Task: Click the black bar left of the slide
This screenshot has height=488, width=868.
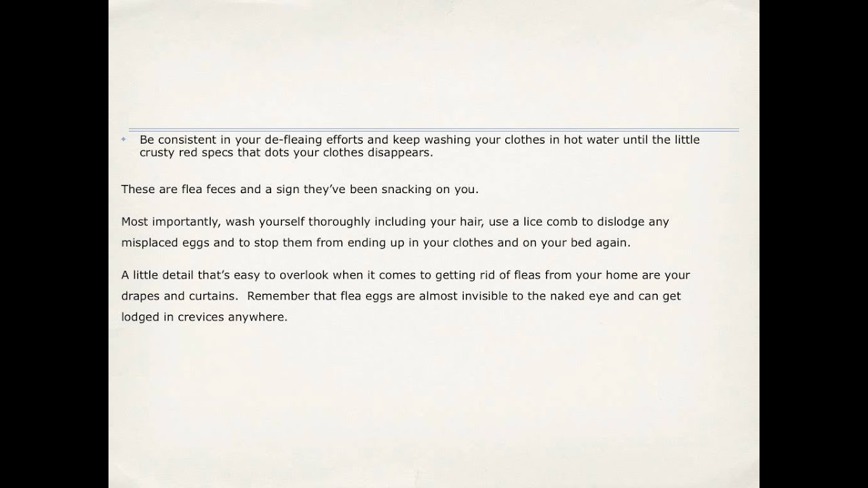Action: click(x=54, y=244)
